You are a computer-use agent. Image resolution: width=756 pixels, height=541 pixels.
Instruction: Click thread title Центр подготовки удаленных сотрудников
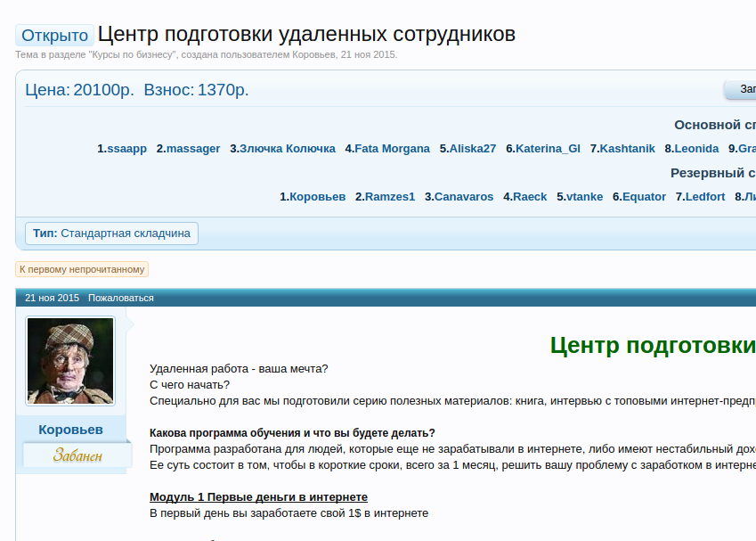click(306, 34)
